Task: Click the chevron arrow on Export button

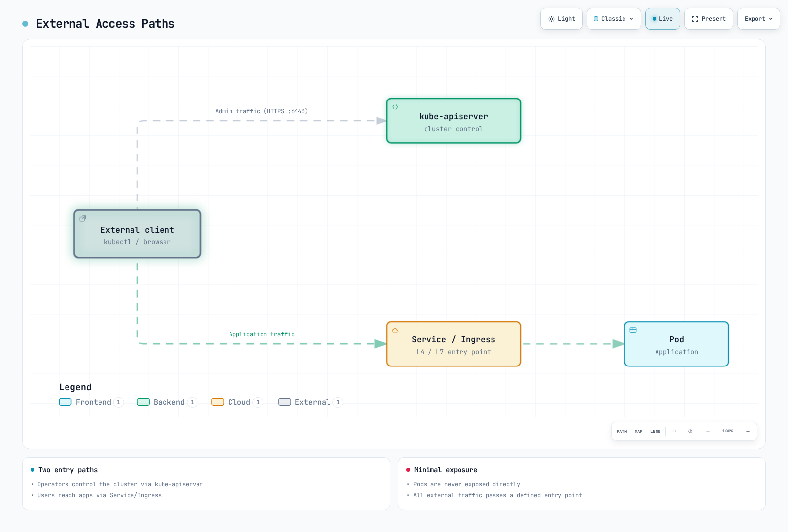Action: (x=771, y=19)
